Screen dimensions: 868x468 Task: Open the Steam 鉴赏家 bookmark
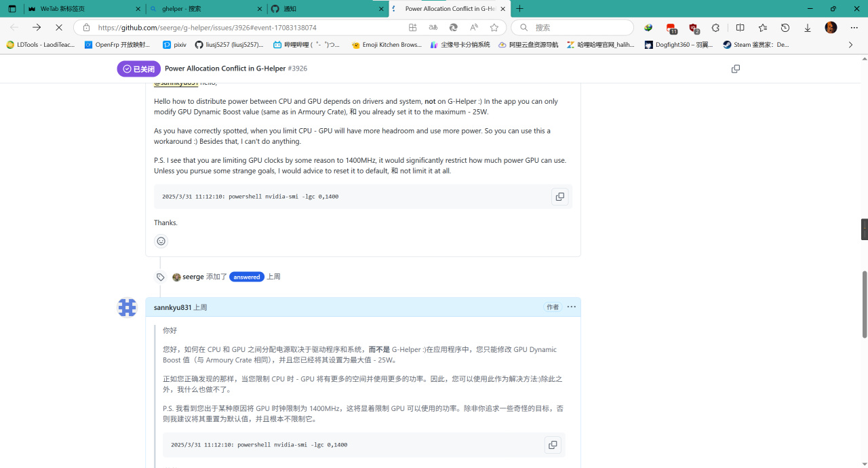coord(756,45)
